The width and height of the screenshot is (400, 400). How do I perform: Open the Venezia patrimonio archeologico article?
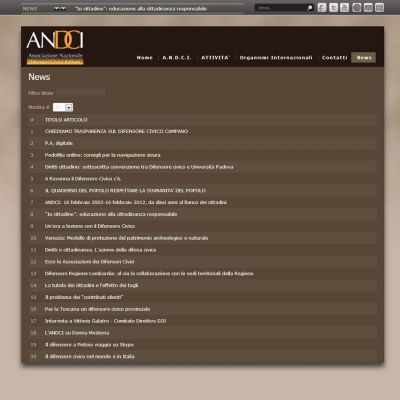tap(126, 238)
